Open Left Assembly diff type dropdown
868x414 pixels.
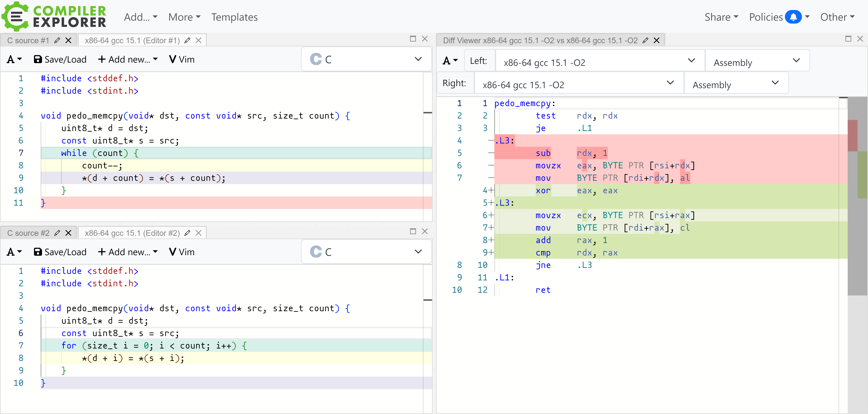coord(757,61)
